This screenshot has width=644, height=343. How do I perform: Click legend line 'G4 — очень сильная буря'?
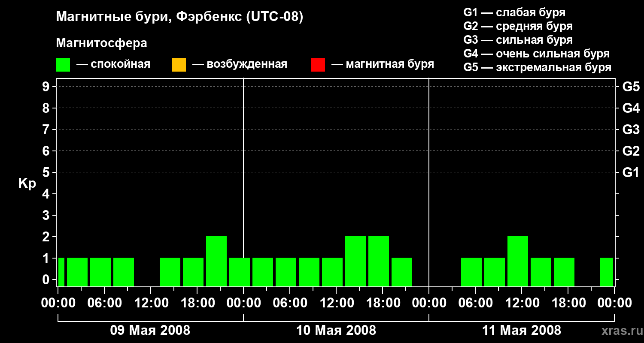coord(537,54)
